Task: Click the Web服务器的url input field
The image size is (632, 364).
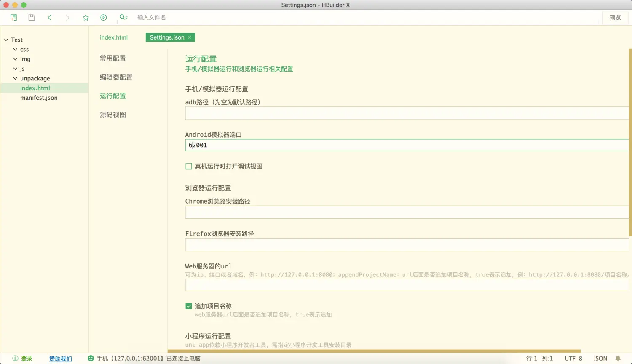Action: tap(407, 285)
